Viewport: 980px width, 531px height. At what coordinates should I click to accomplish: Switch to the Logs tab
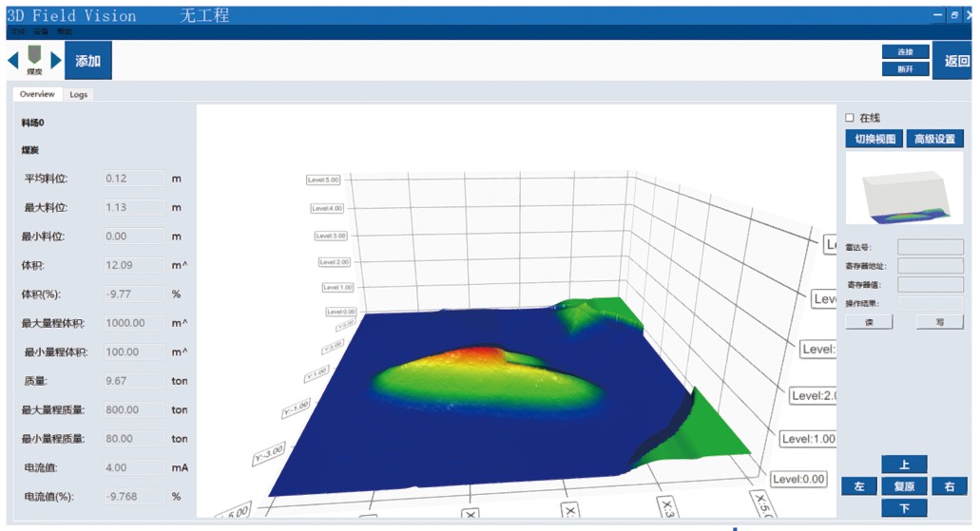[78, 95]
